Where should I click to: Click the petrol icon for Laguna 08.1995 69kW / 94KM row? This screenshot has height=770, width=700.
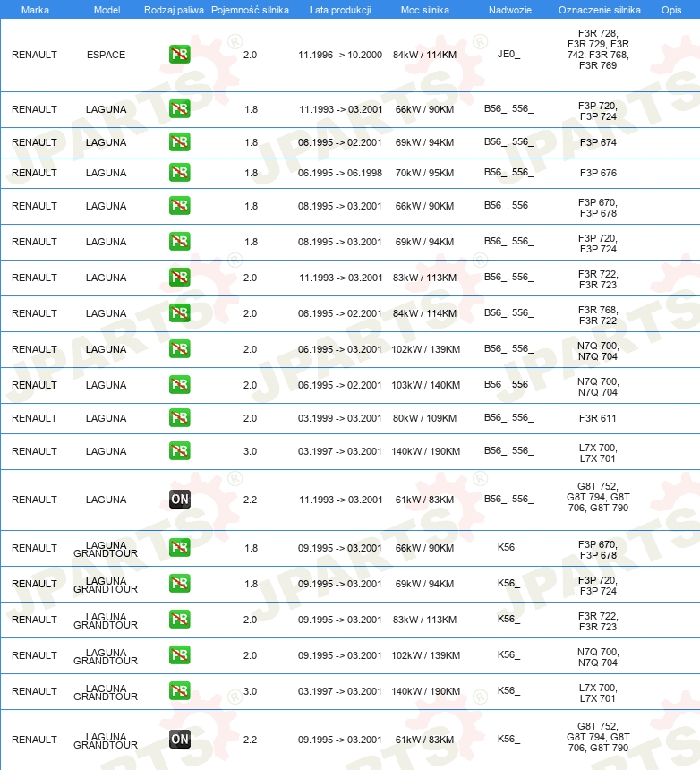(x=180, y=241)
